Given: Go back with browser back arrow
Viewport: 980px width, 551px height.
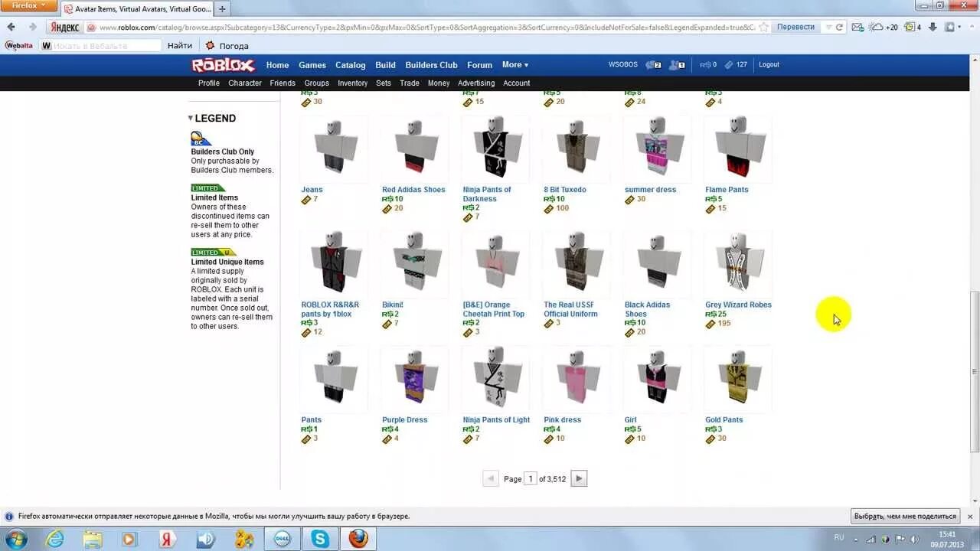Looking at the screenshot, I should (11, 27).
